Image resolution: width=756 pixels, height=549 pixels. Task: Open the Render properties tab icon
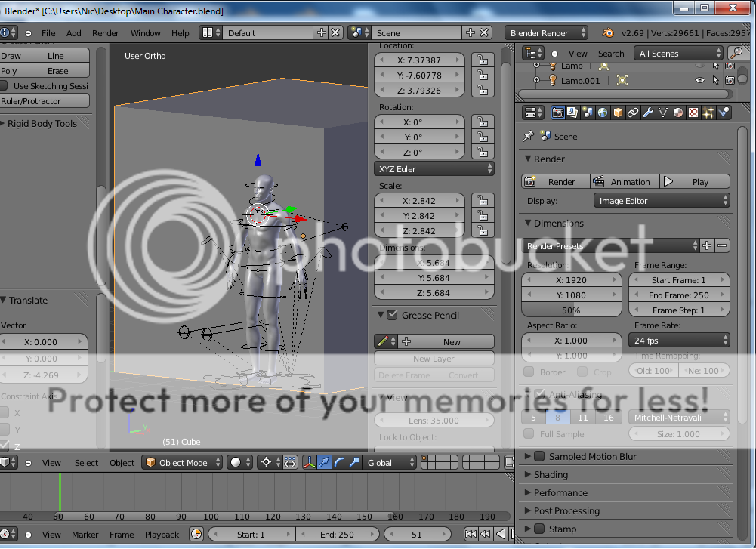[557, 113]
